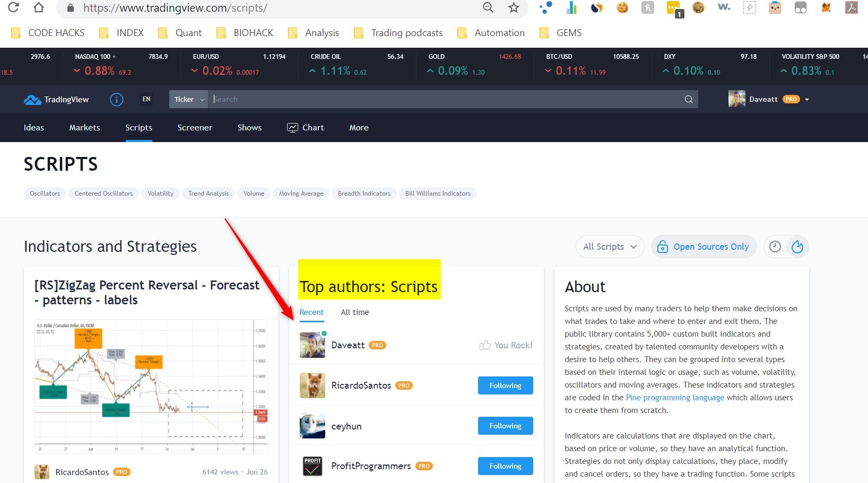The width and height of the screenshot is (868, 483).
Task: Go to the Ideas section
Action: click(x=34, y=128)
